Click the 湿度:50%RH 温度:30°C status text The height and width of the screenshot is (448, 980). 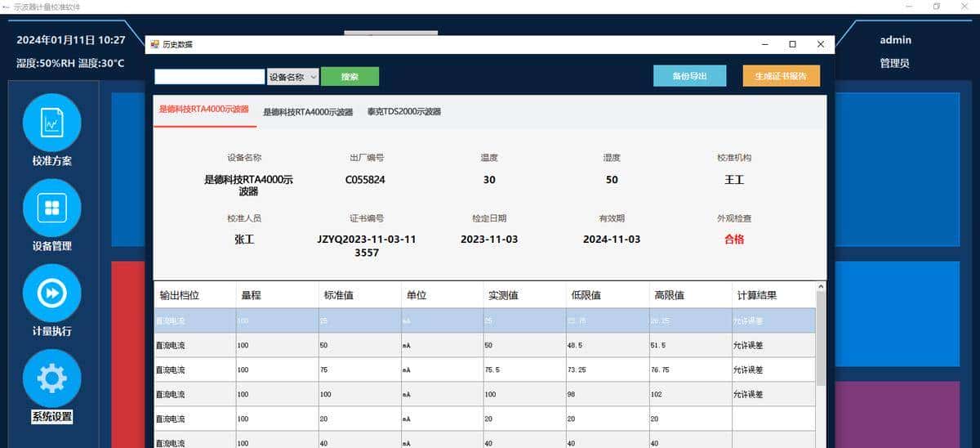(70, 63)
